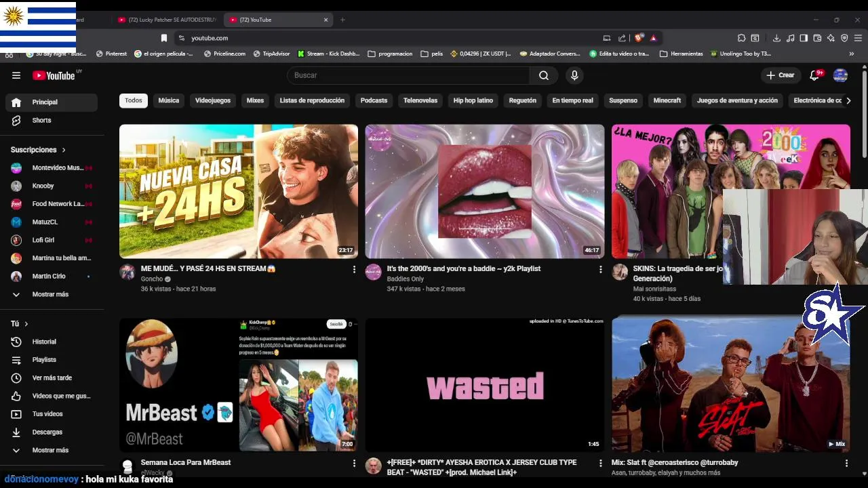Viewport: 868px width, 488px height.
Task: Select the Todos filter chip
Action: (134, 100)
